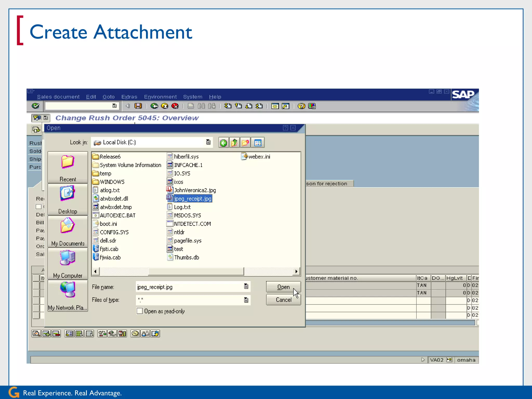532x399 pixels.
Task: Click the First Page icon
Action: [x=228, y=106]
